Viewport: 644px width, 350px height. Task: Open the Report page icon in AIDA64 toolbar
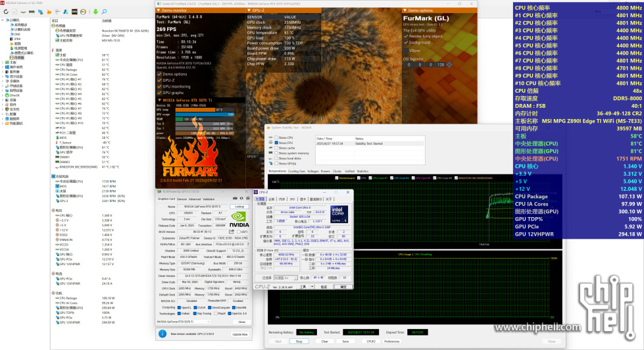click(14, 11)
